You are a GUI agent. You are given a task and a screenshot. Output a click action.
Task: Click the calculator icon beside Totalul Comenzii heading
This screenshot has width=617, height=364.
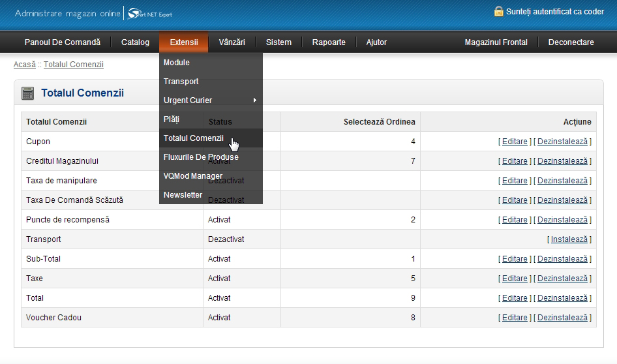(x=27, y=93)
